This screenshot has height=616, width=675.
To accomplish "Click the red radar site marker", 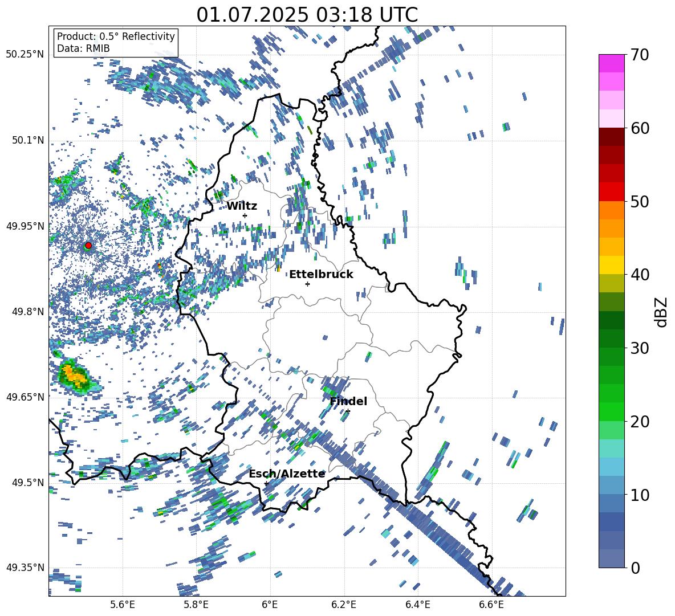I will coord(88,246).
